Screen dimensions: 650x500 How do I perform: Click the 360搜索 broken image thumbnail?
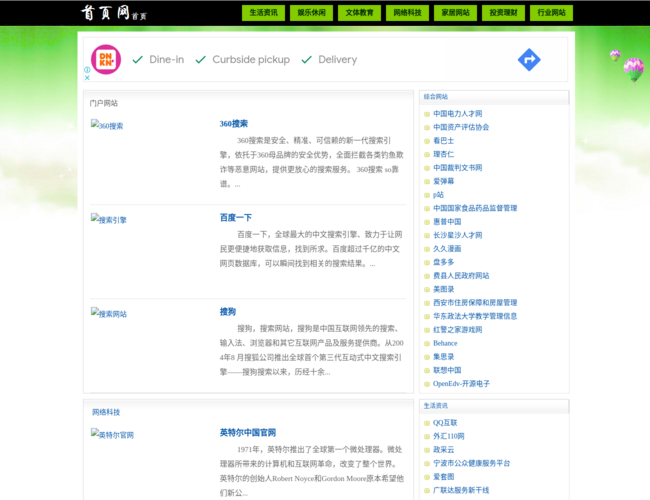[x=107, y=125]
